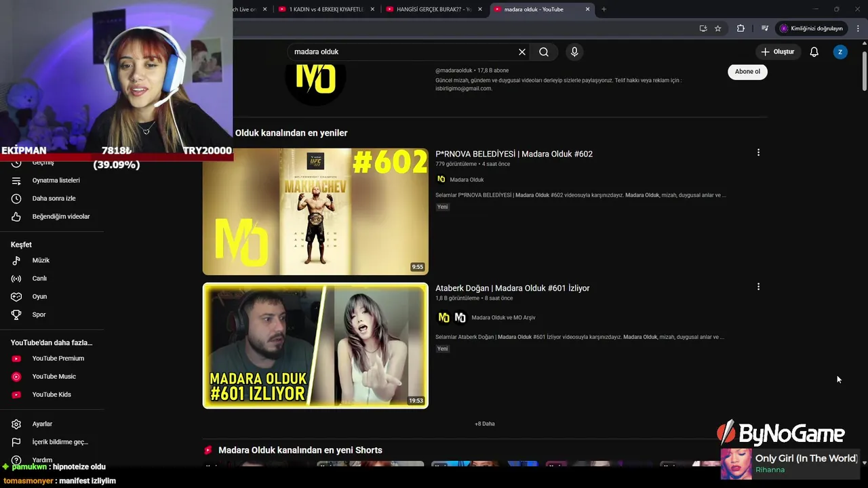This screenshot has height=488, width=868.
Task: Close the 'madara olduk - YouTube' browser tab
Action: (x=588, y=9)
